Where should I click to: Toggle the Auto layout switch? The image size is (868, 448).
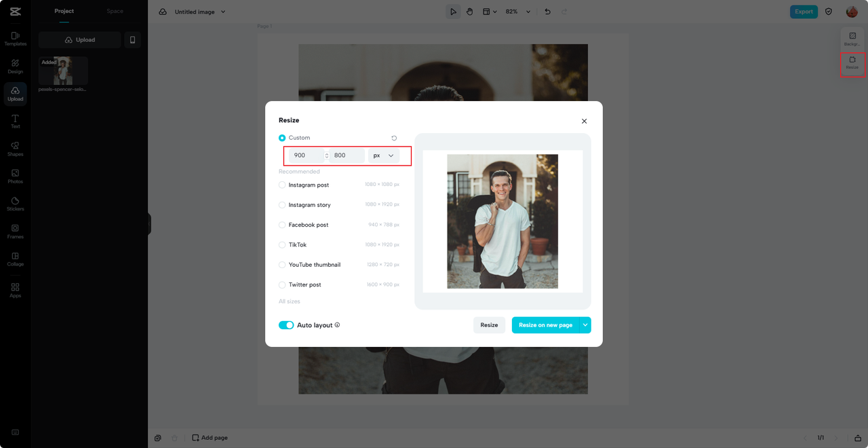coord(286,325)
